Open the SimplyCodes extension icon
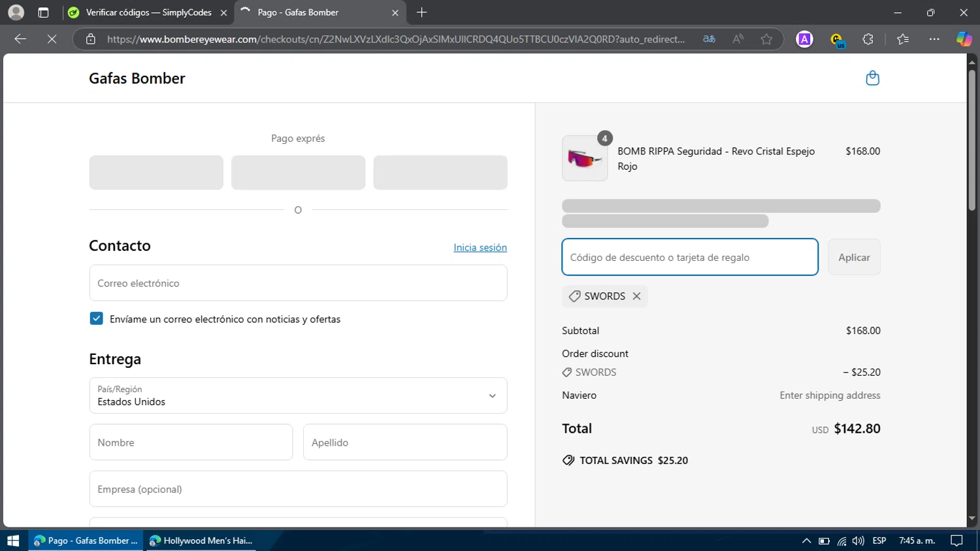Screen dimensions: 980x551 tap(836, 40)
